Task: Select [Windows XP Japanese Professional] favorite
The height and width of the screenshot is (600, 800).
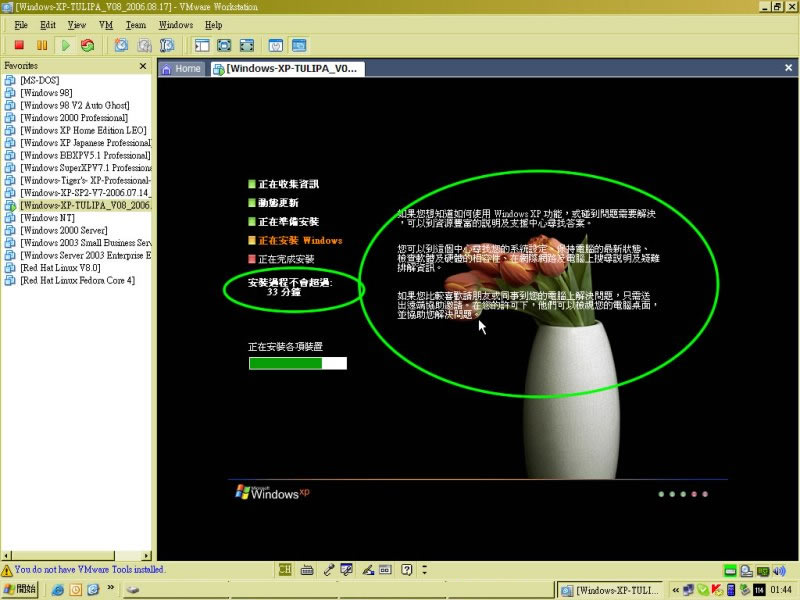Action: pyautogui.click(x=85, y=143)
